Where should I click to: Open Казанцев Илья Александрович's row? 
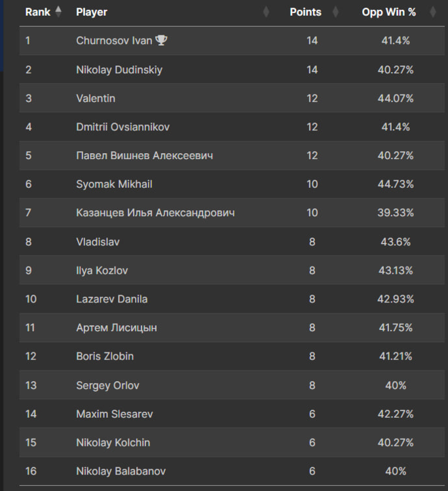pos(155,213)
